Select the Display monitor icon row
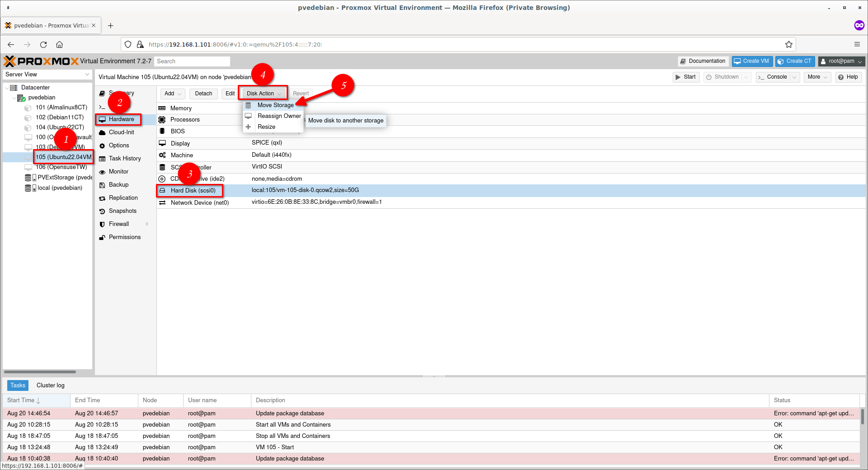This screenshot has width=868, height=470. click(x=162, y=143)
